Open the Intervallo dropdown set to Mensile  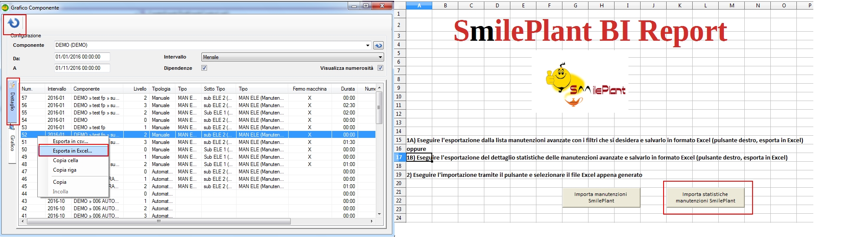coord(380,57)
